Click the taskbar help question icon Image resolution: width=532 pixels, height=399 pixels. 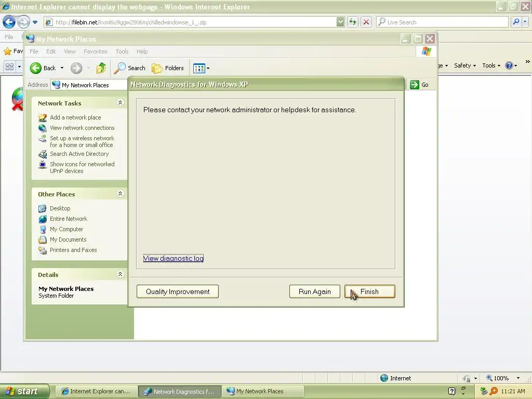click(x=451, y=391)
